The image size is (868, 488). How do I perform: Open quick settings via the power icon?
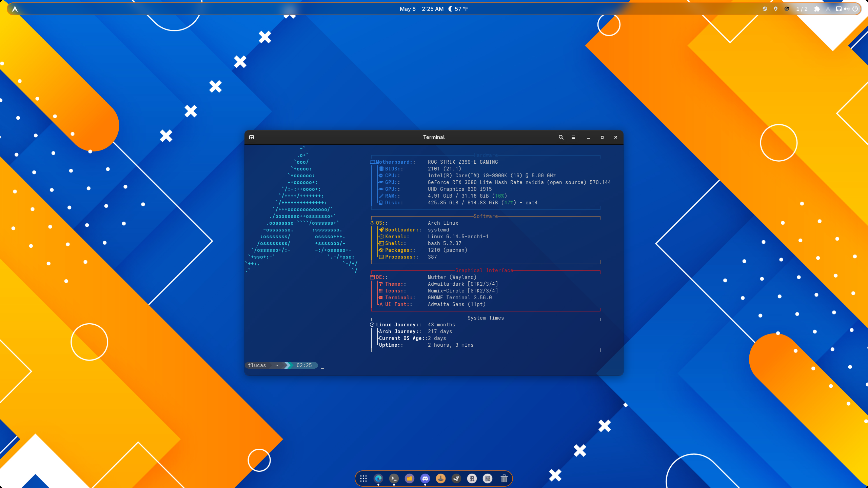tap(855, 9)
